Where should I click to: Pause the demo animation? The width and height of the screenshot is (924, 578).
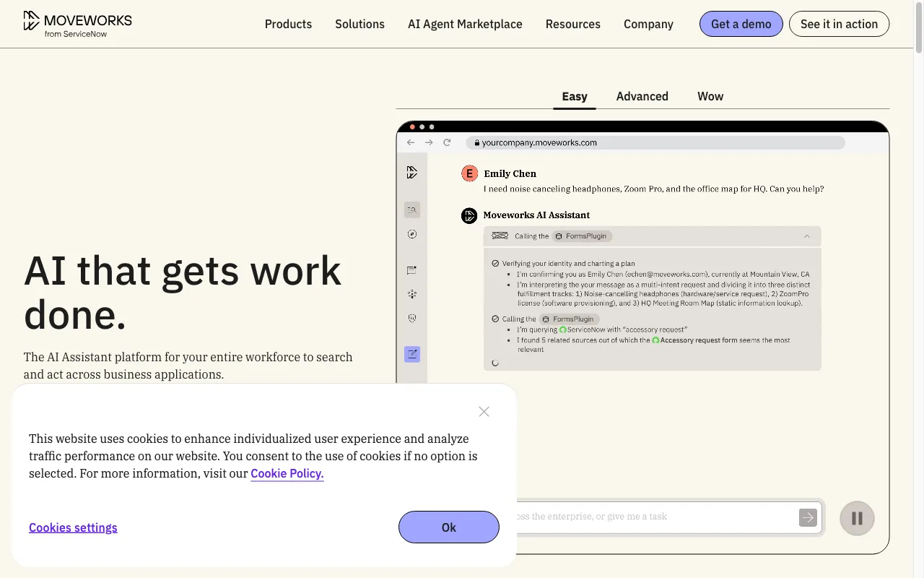pos(857,518)
